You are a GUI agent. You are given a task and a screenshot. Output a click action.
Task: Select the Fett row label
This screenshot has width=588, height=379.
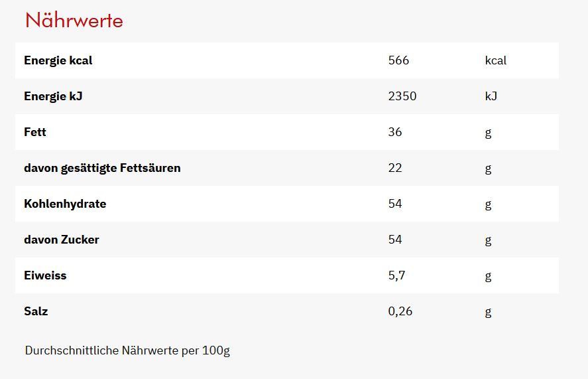(x=35, y=132)
